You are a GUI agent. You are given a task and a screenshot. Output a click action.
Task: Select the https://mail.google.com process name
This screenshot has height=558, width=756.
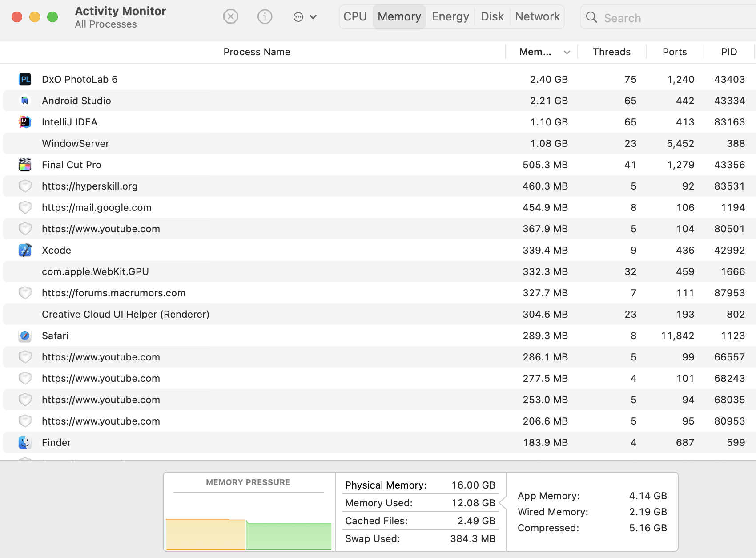pos(97,207)
